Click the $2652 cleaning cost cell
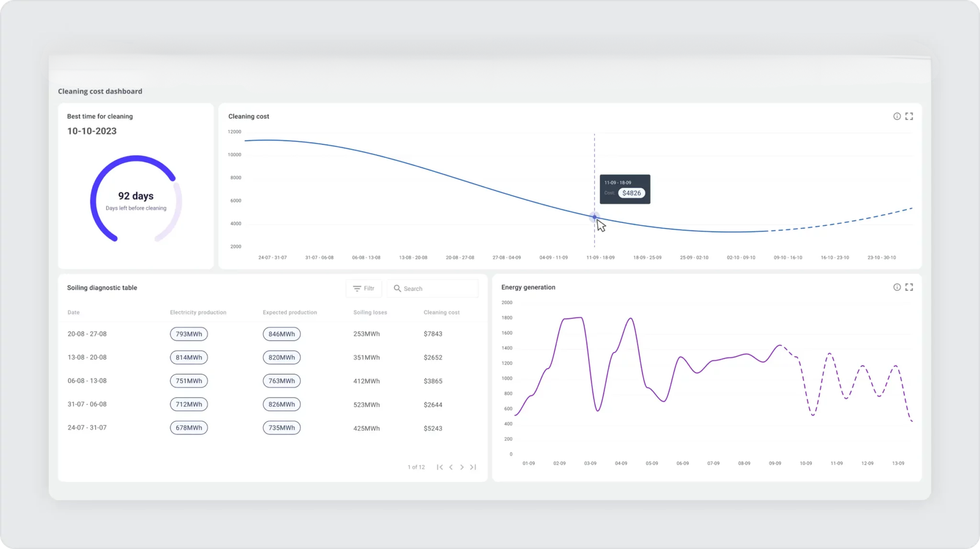 pyautogui.click(x=433, y=357)
